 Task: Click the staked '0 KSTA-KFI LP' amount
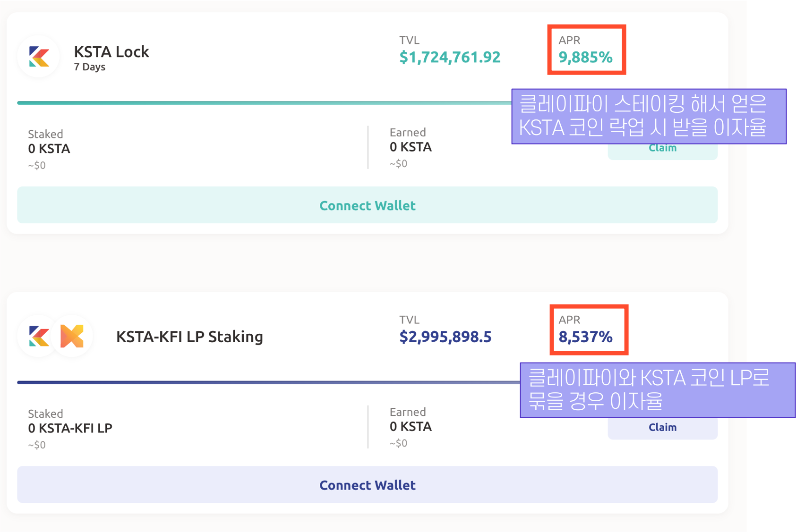[x=70, y=428]
